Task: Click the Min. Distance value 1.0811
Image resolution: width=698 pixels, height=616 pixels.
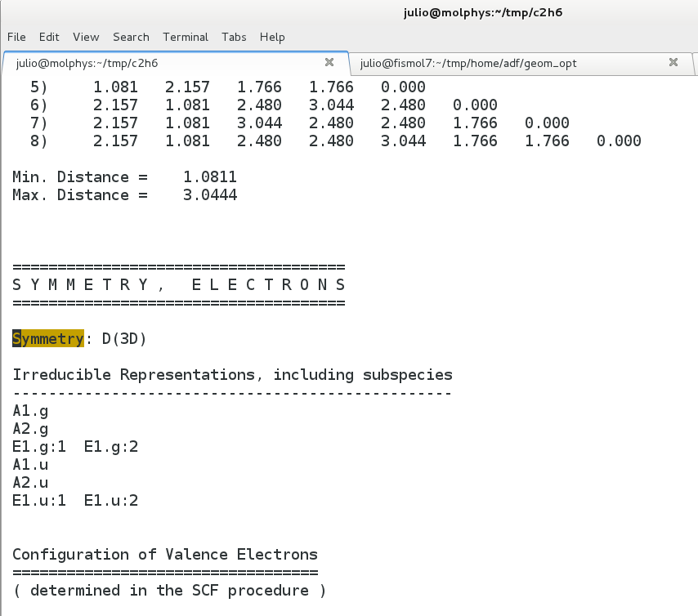Action: click(210, 177)
